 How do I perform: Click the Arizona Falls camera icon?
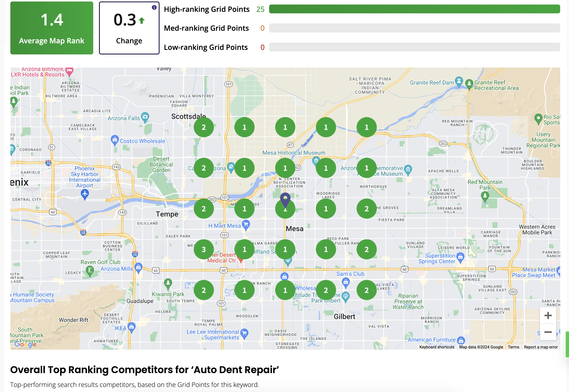coord(145,117)
